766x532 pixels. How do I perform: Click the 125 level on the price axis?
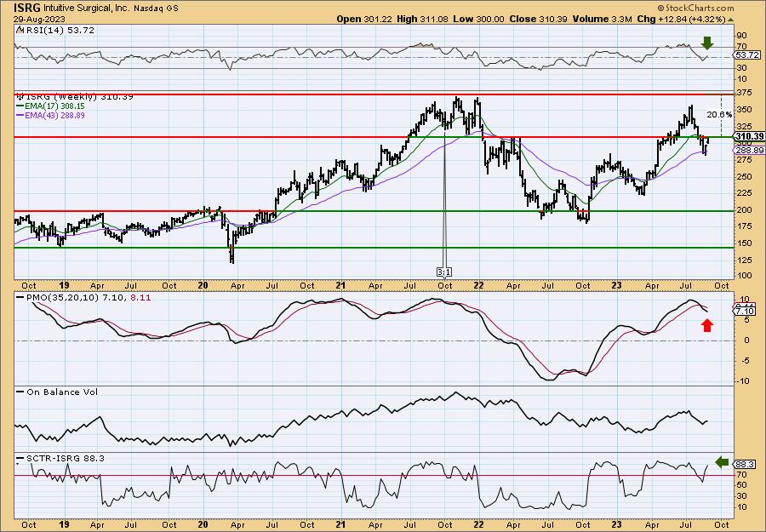[x=743, y=260]
